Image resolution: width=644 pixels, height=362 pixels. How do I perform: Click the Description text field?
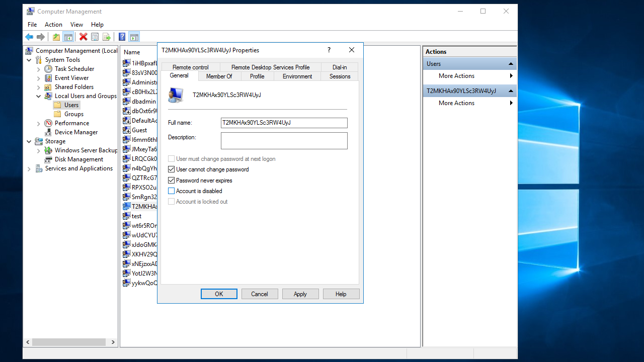click(x=284, y=141)
